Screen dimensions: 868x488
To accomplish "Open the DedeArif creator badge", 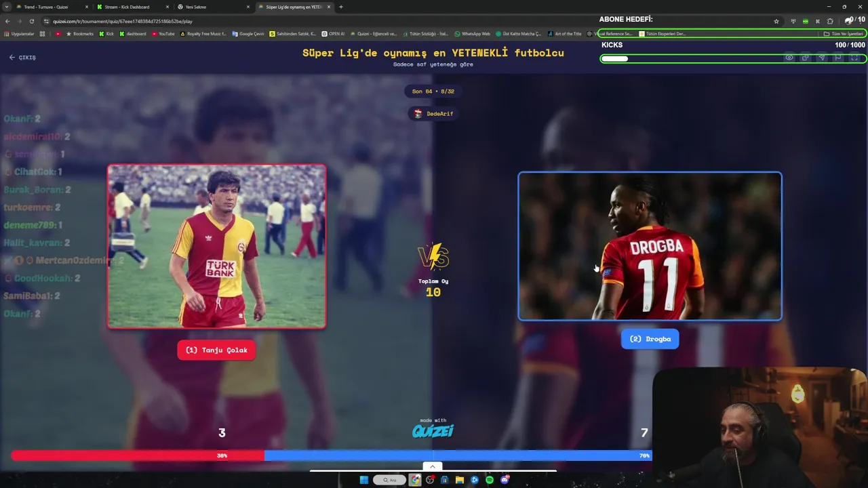I will [x=433, y=114].
